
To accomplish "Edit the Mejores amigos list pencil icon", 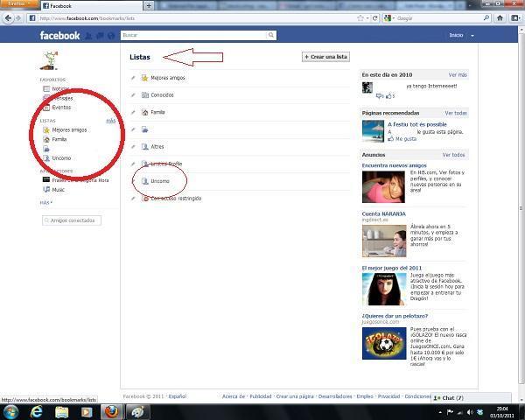I will click(x=133, y=78).
